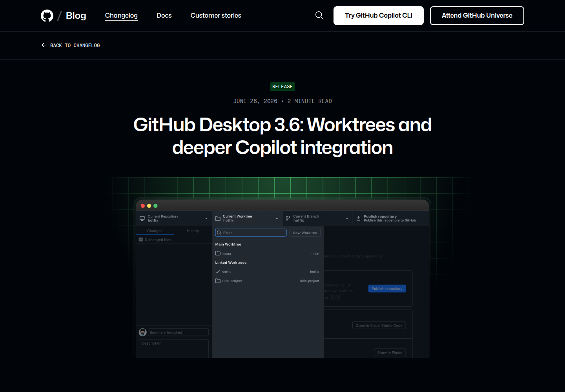This screenshot has height=392, width=565.
Task: Select the mona main worktree row
Action: tap(268, 254)
